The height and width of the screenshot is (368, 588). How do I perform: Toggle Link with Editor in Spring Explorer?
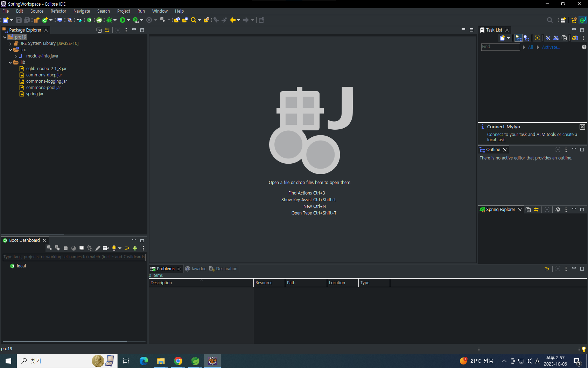[x=536, y=210]
